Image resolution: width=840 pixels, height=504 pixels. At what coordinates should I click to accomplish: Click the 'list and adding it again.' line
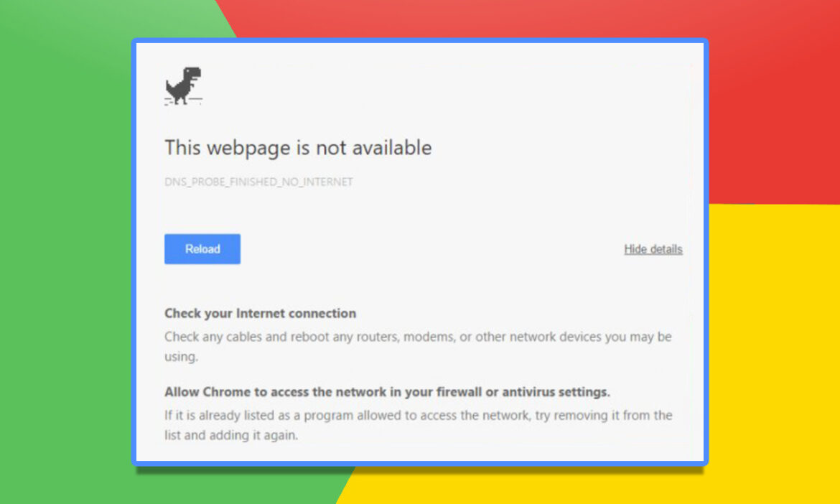(231, 436)
